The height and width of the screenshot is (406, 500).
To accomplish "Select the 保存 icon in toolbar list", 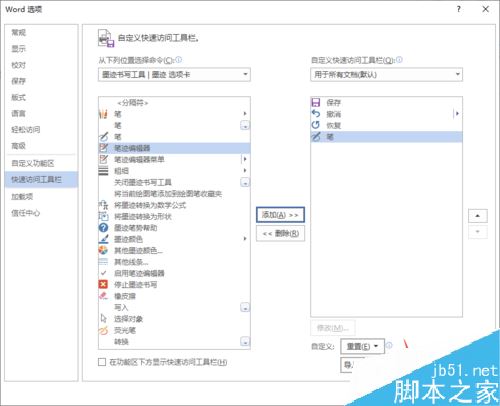I will tap(316, 102).
